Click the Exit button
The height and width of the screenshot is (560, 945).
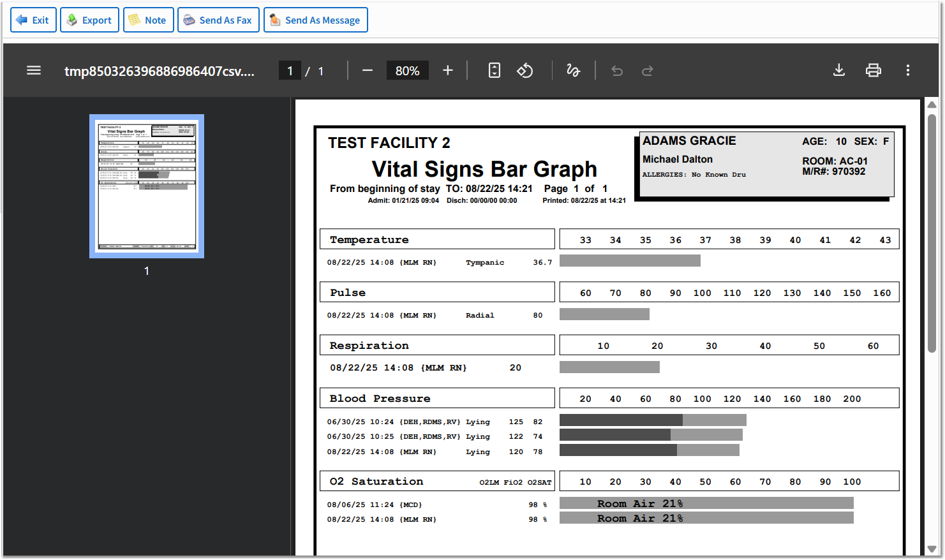[34, 20]
